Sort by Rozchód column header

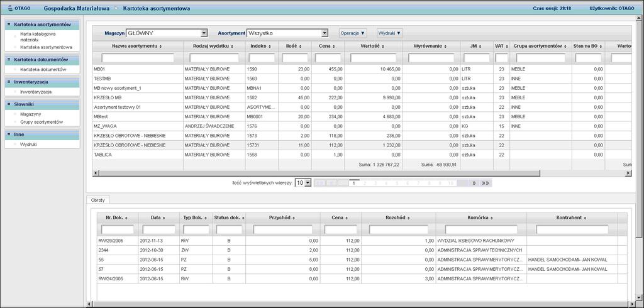coord(399,217)
